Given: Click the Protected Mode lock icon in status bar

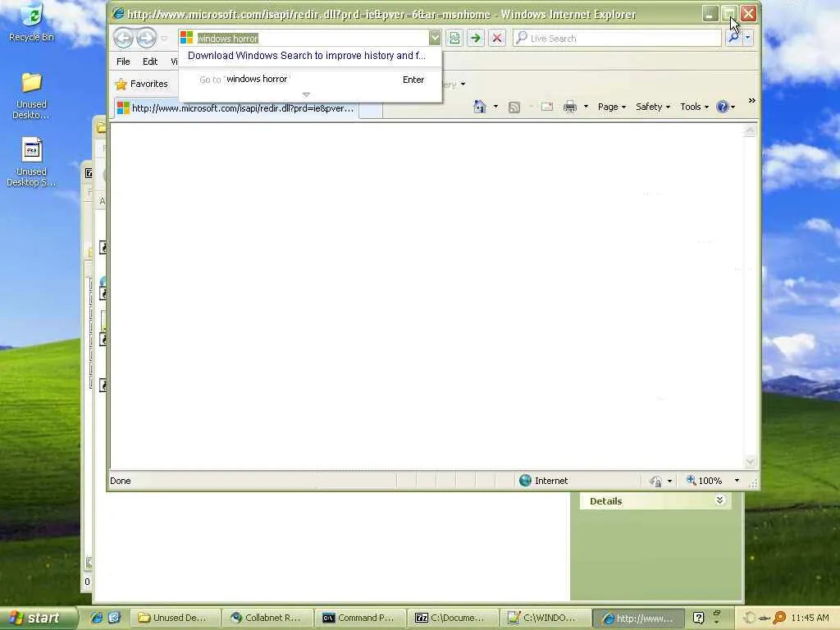Looking at the screenshot, I should coord(655,481).
